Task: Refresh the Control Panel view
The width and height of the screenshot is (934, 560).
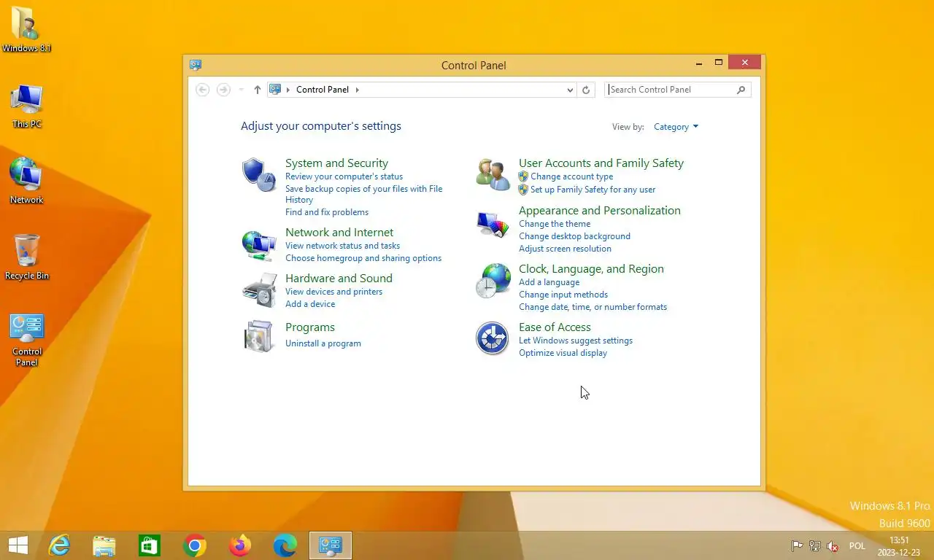Action: point(586,90)
